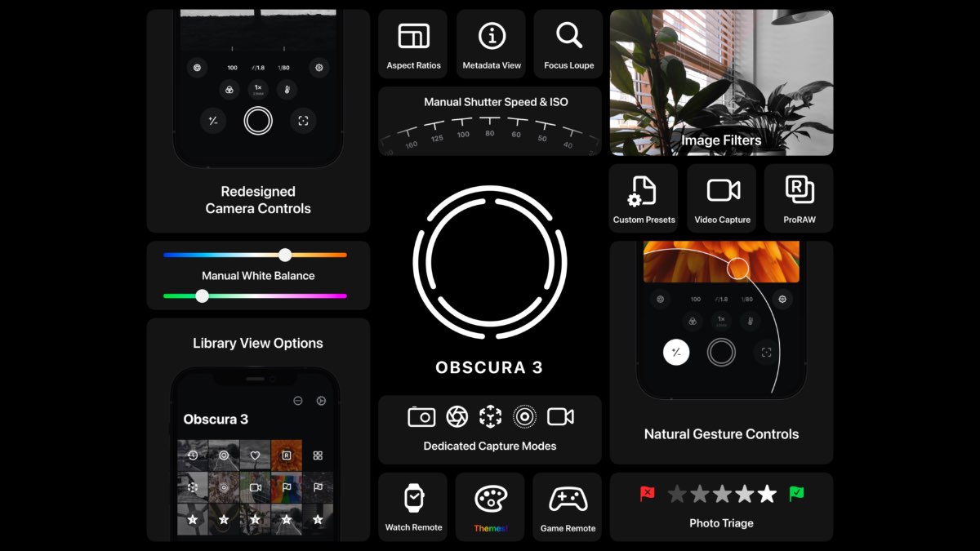Open the Custom Presets tile
This screenshot has width=980, height=551.
[644, 198]
